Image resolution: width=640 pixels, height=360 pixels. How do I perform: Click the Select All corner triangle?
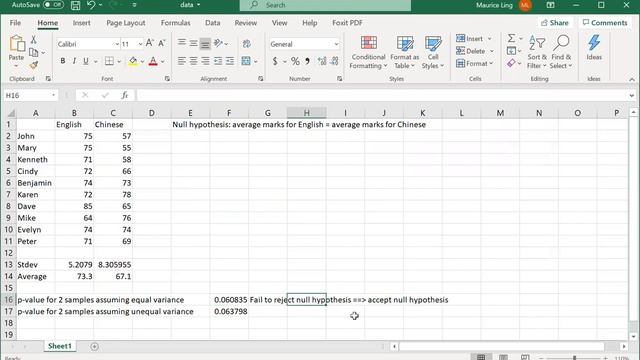click(x=11, y=113)
